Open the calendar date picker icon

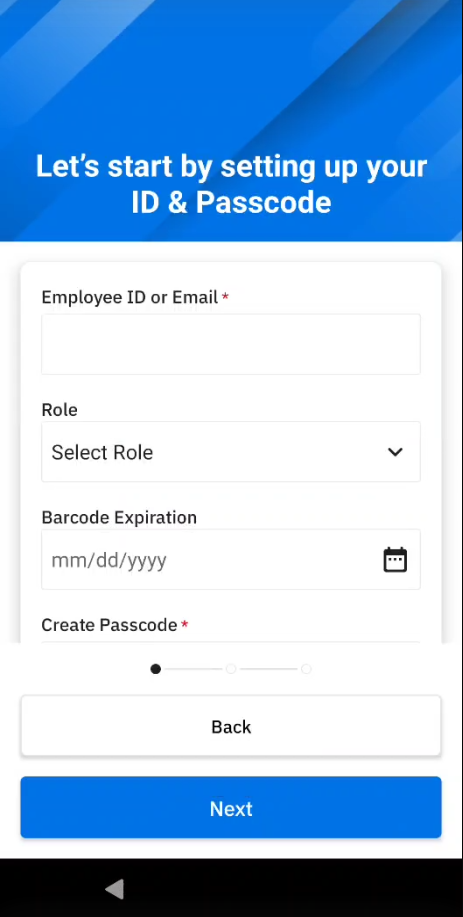(395, 560)
